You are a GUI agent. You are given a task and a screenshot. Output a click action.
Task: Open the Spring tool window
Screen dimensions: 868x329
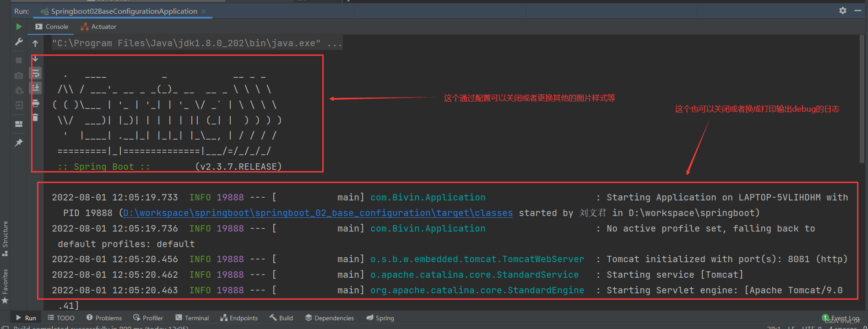coord(380,318)
